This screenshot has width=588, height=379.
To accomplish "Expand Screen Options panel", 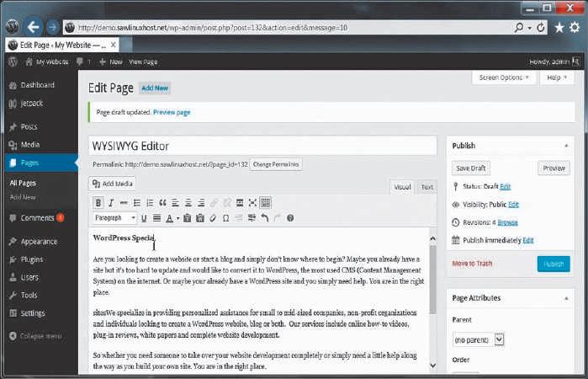I will point(504,77).
